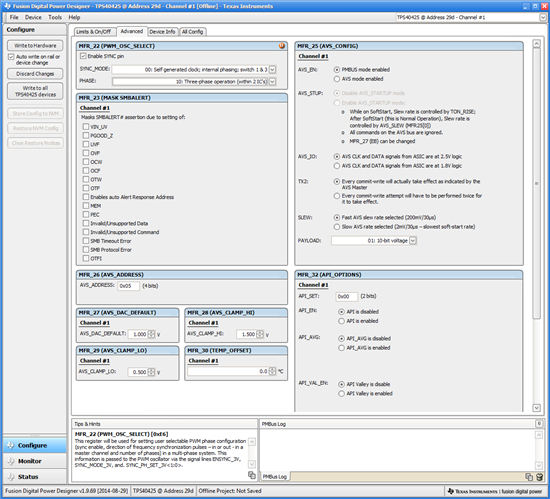Click the AVS_ADDRESS input field
The image size is (550, 499).
128,286
